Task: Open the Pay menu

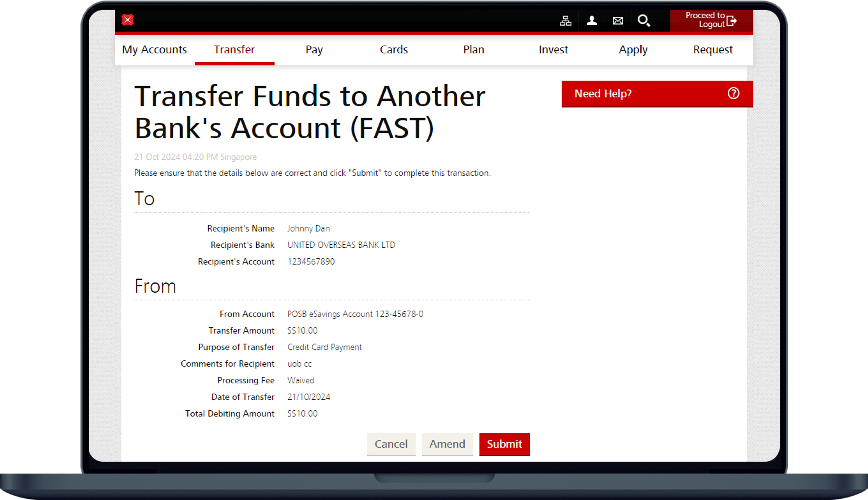Action: click(x=314, y=50)
